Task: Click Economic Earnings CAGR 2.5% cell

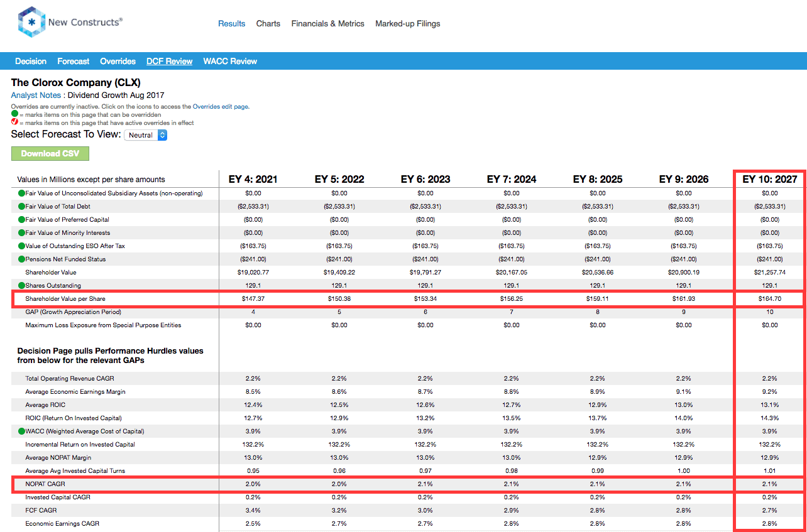Action: pyautogui.click(x=253, y=524)
